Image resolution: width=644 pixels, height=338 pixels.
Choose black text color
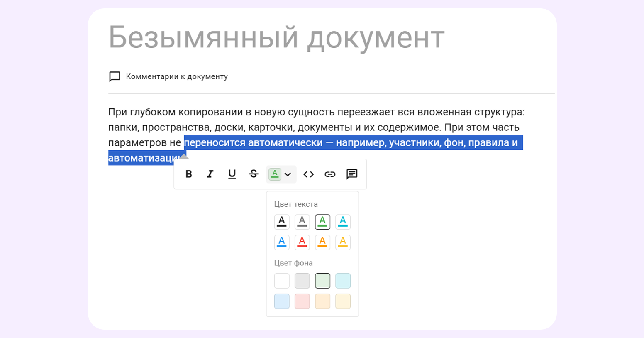tap(282, 222)
